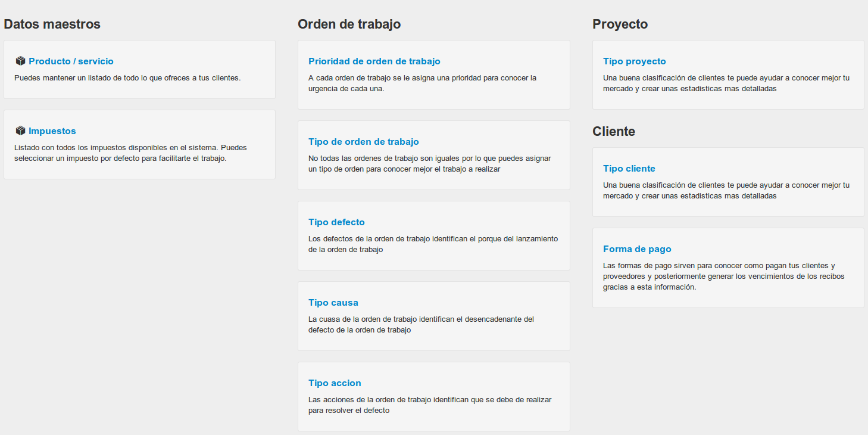Open the Tipo cliente link
The image size is (868, 435).
(x=629, y=168)
